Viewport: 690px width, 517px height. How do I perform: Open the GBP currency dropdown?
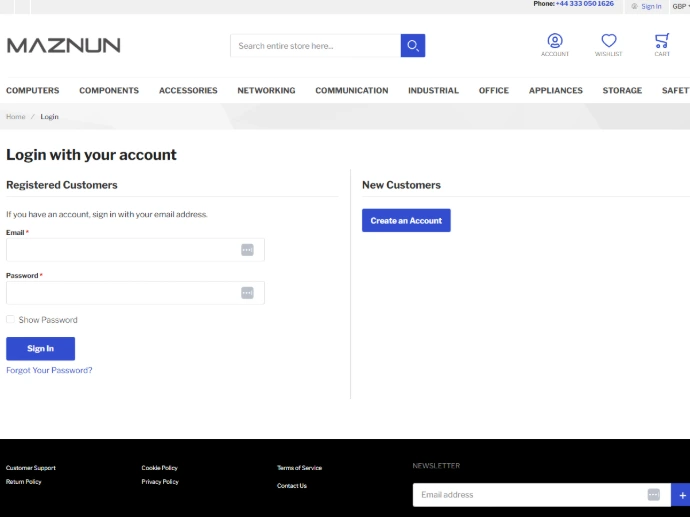point(679,6)
